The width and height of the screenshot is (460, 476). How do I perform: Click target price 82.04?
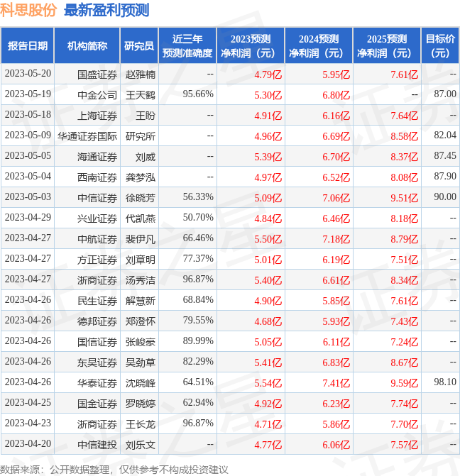click(445, 135)
